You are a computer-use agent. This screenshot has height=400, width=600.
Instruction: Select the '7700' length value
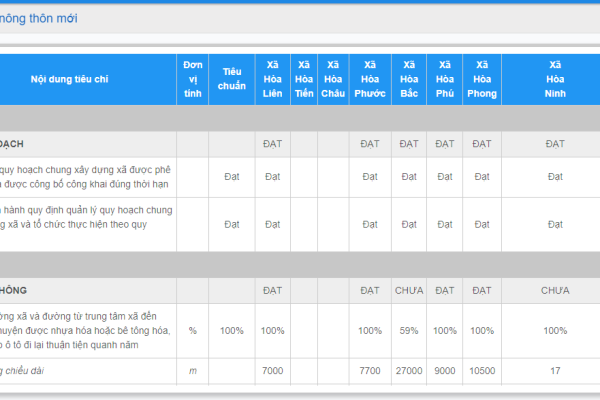pyautogui.click(x=370, y=371)
